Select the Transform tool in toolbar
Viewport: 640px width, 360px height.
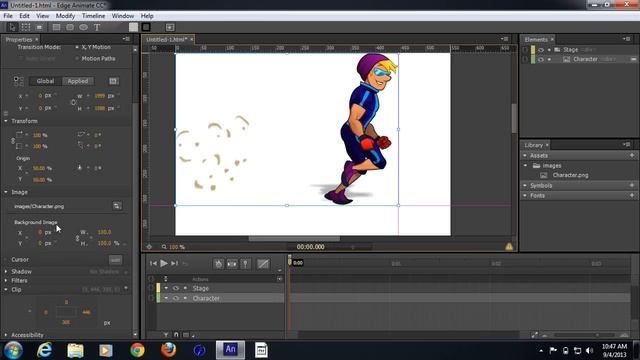tap(25, 27)
